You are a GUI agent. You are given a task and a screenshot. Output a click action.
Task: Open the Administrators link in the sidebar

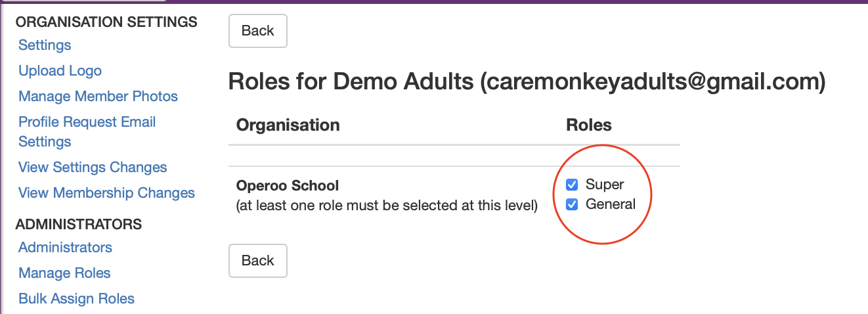[x=65, y=248]
